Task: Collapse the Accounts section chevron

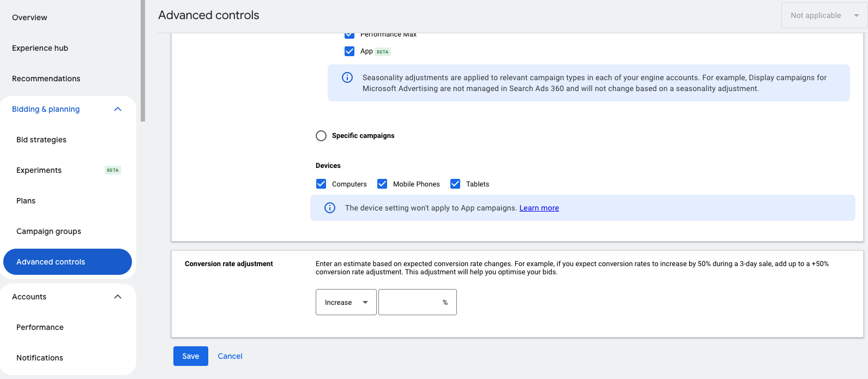Action: (118, 297)
